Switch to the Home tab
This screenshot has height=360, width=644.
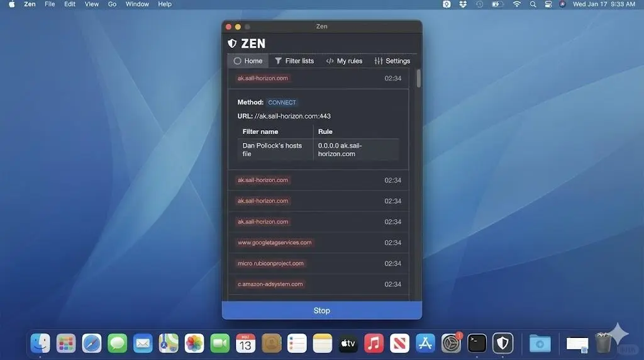pos(248,61)
